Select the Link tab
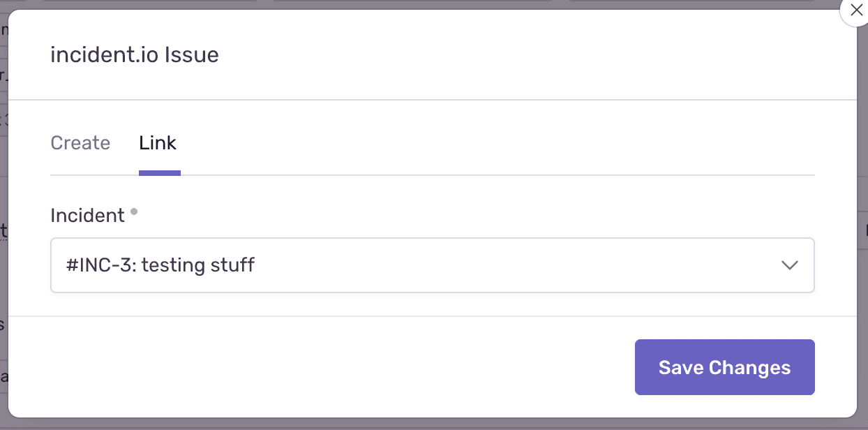This screenshot has width=868, height=430. pos(158,142)
